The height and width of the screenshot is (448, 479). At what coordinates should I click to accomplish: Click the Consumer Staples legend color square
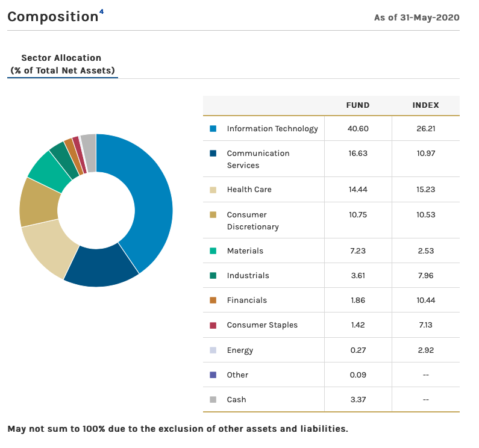(213, 325)
